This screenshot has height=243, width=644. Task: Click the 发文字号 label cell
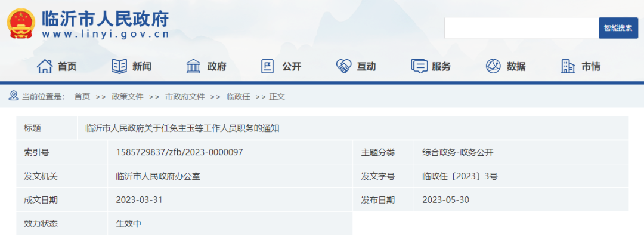point(383,176)
